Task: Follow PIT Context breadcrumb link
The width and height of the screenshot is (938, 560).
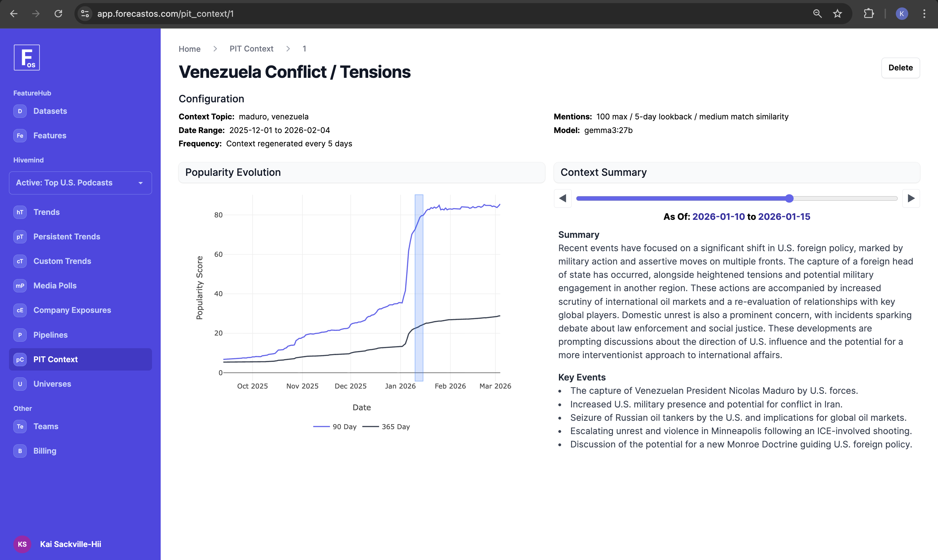Action: [251, 49]
